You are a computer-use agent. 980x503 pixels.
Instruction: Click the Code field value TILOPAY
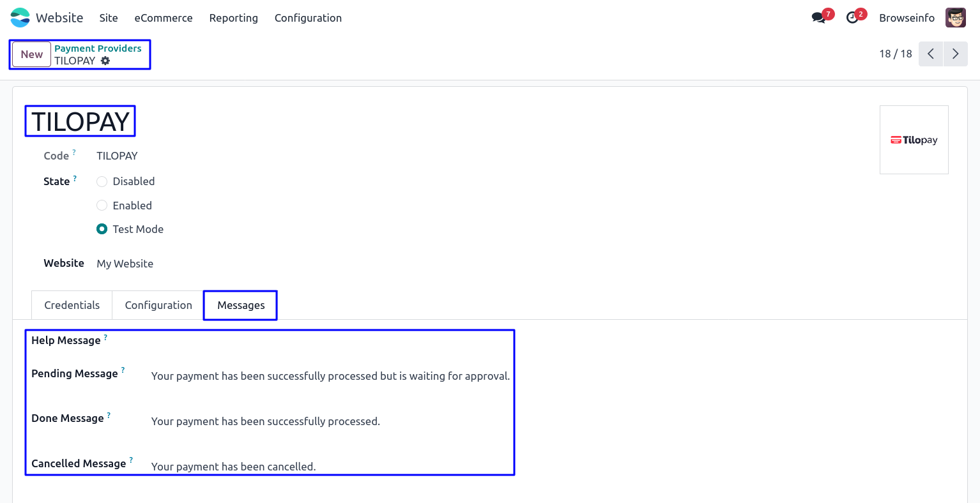117,156
